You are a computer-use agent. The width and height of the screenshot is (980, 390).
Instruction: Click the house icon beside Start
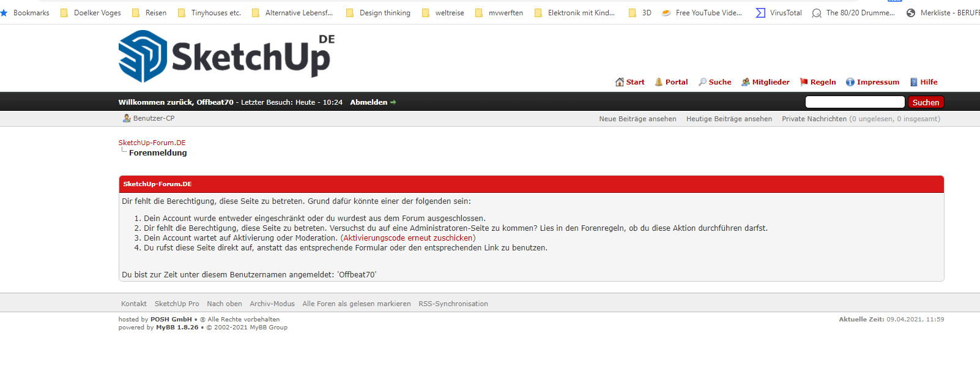(x=620, y=82)
